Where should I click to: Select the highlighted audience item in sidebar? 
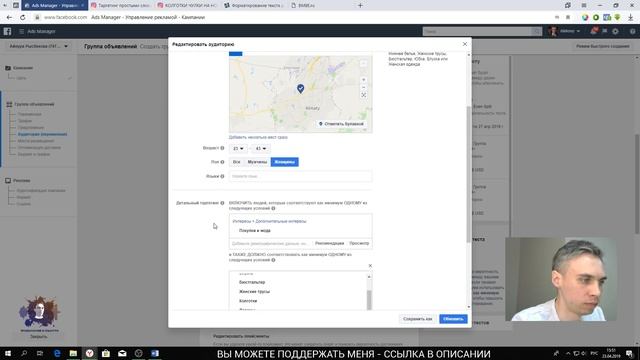[x=42, y=134]
